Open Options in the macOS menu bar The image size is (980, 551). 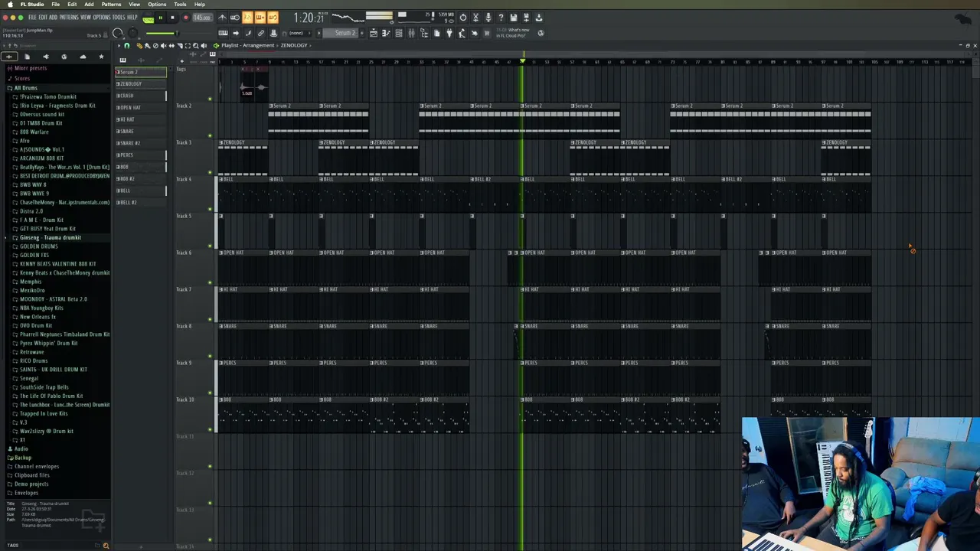(157, 5)
